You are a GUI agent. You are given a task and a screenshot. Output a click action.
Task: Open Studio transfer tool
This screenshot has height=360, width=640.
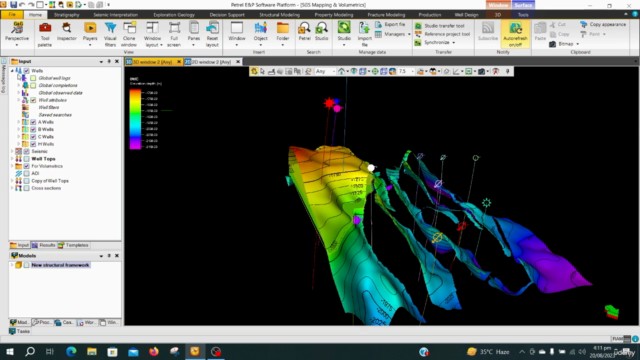[440, 26]
